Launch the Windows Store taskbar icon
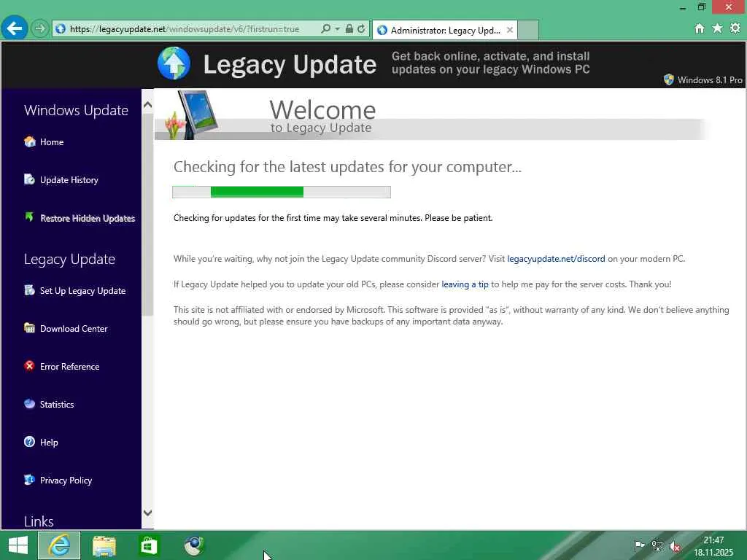Viewport: 747px width, 560px height. [148, 545]
